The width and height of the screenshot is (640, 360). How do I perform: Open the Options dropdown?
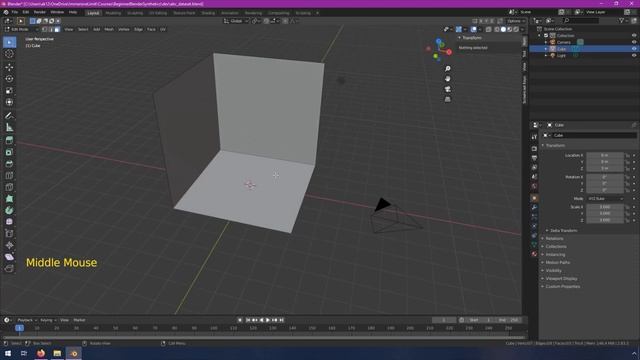pos(516,21)
